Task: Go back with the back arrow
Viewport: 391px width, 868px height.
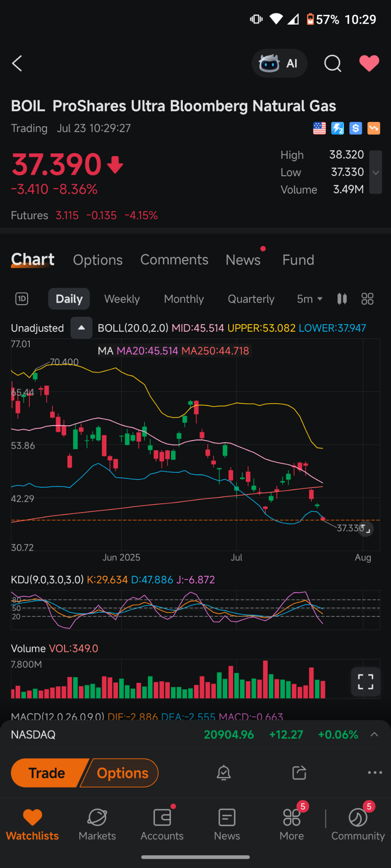Action: pyautogui.click(x=17, y=64)
